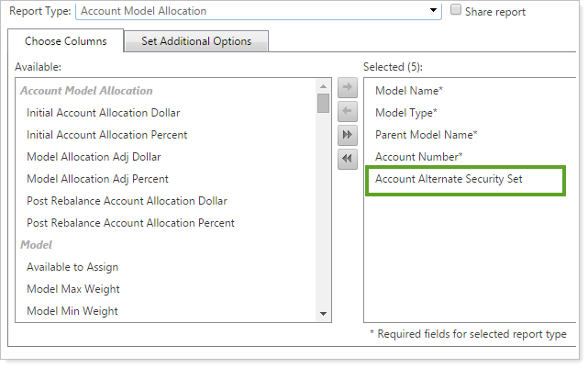Select the Choose Columns tab
The image size is (588, 368).
tap(65, 42)
